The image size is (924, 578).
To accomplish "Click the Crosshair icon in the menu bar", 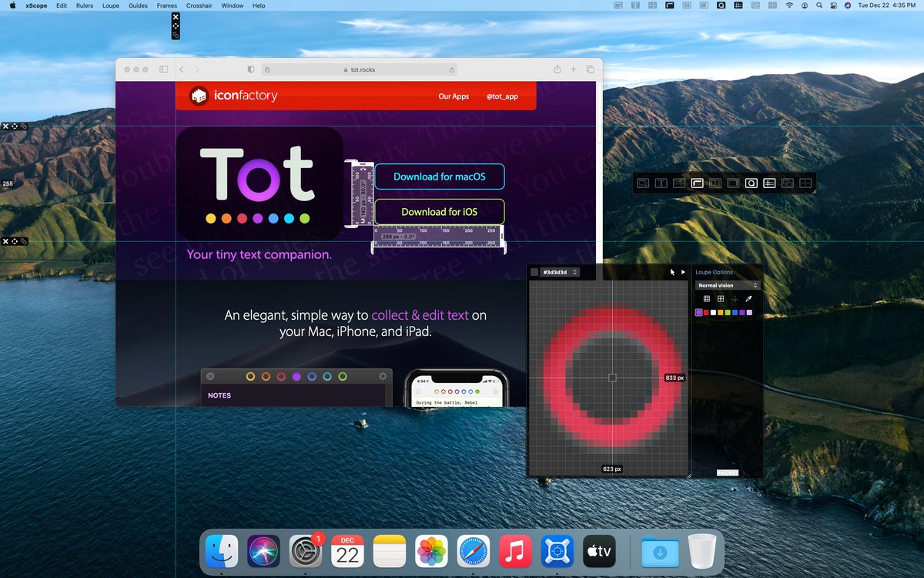I will 772,5.
